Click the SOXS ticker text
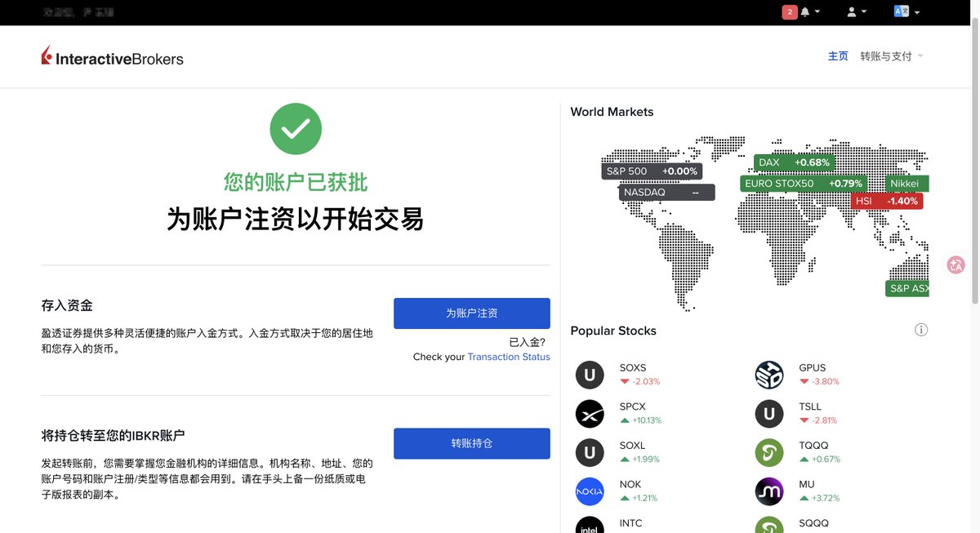Viewport: 980px width, 533px height. point(632,368)
